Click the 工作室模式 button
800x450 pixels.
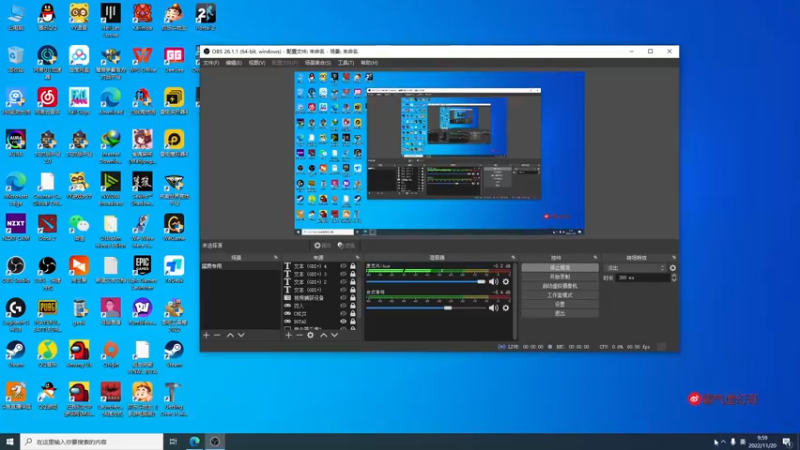(560, 295)
